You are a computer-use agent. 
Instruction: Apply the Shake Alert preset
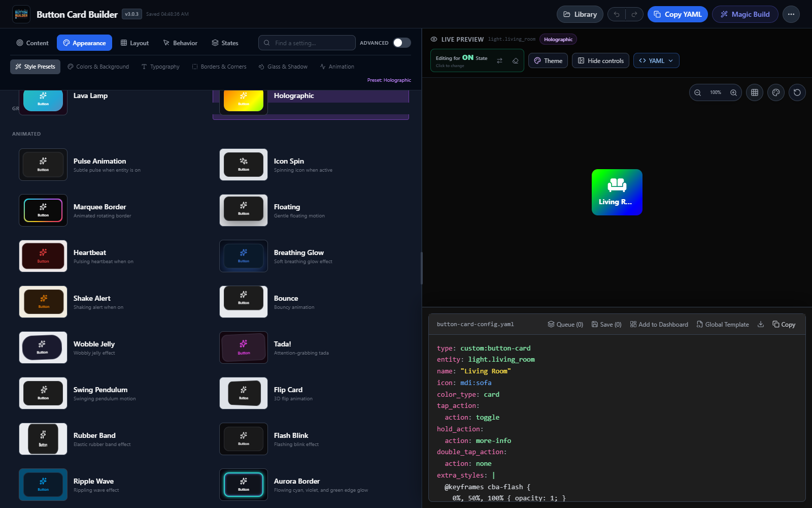110,302
